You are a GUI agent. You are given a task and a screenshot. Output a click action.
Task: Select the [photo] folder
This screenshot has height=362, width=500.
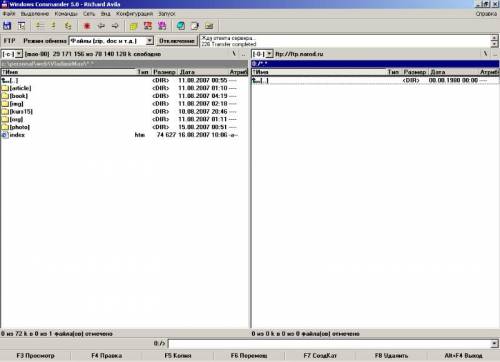124,127
